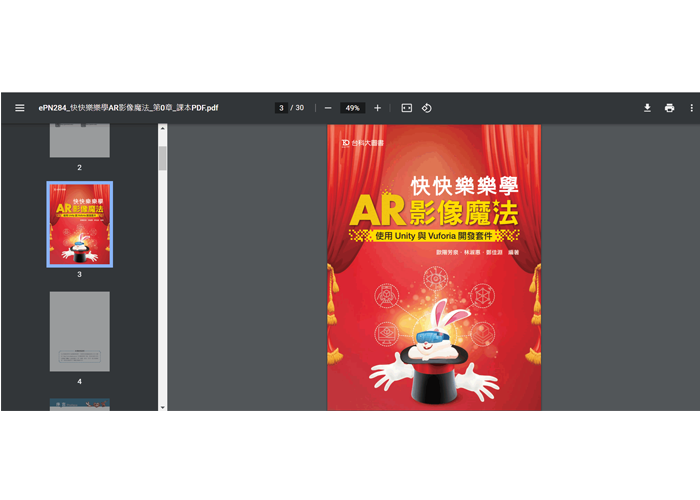Screen dimensions: 700x500
Task: Click the page number input field
Action: click(282, 108)
